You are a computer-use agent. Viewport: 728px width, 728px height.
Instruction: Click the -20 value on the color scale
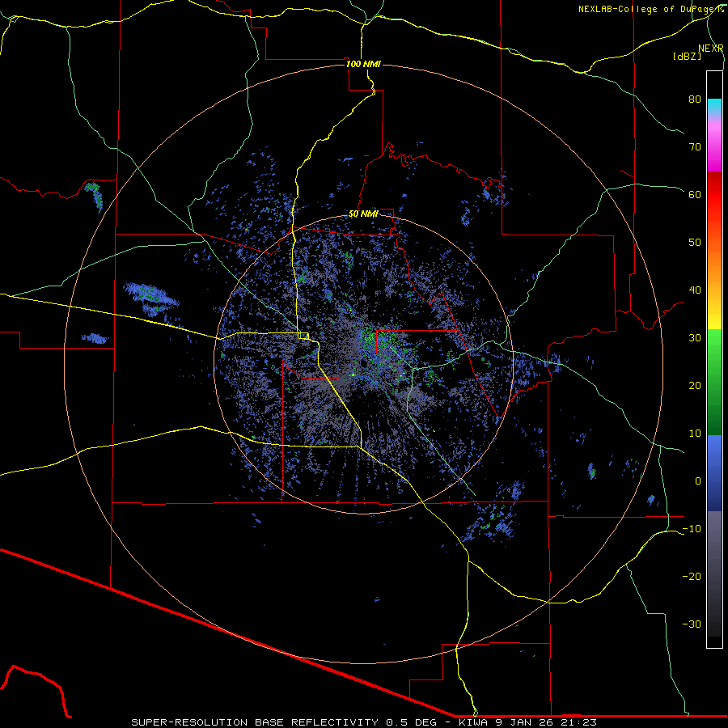pos(692,576)
